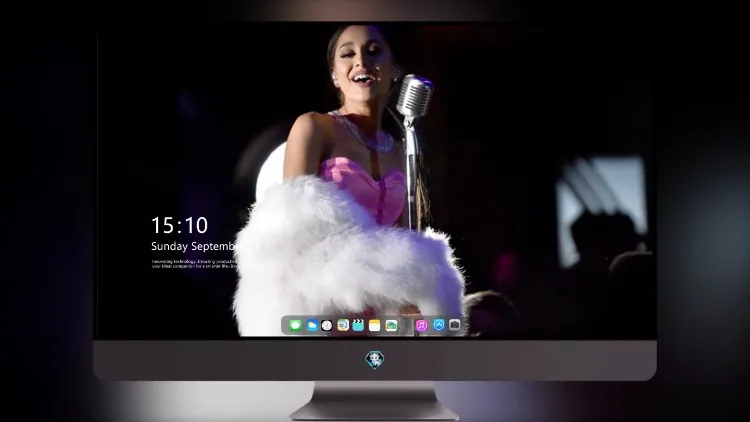Open the Weather app in dock
This screenshot has width=750, height=422.
312,325
